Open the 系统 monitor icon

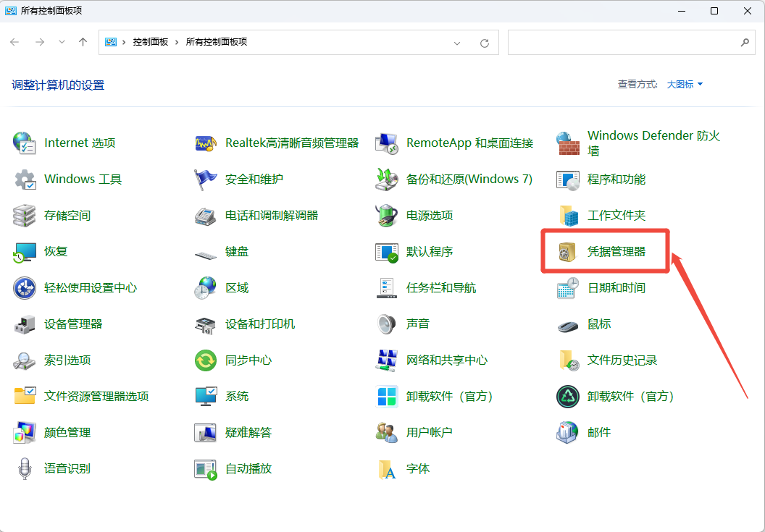click(206, 397)
